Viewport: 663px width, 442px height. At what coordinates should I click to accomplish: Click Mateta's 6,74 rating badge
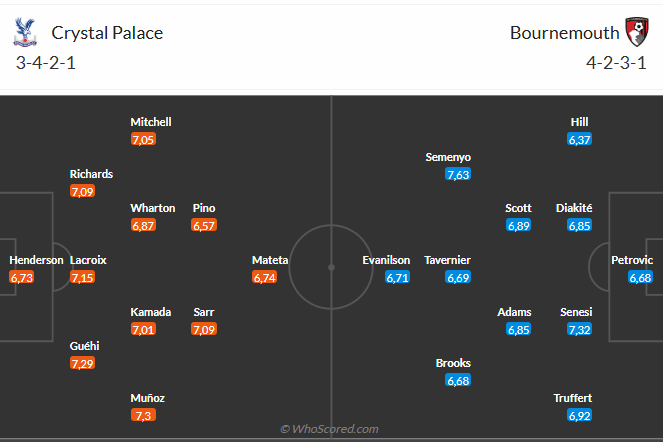click(x=264, y=277)
